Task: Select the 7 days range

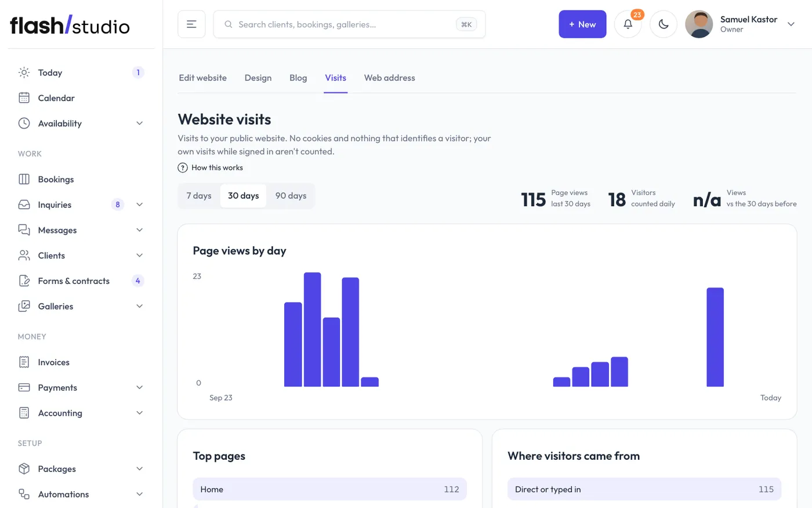Action: coord(199,196)
